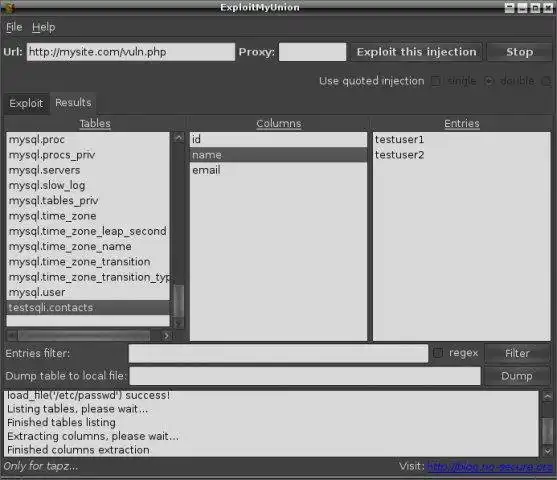The width and height of the screenshot is (557, 480).
Task: Select testuser1 entry
Action: (x=461, y=140)
